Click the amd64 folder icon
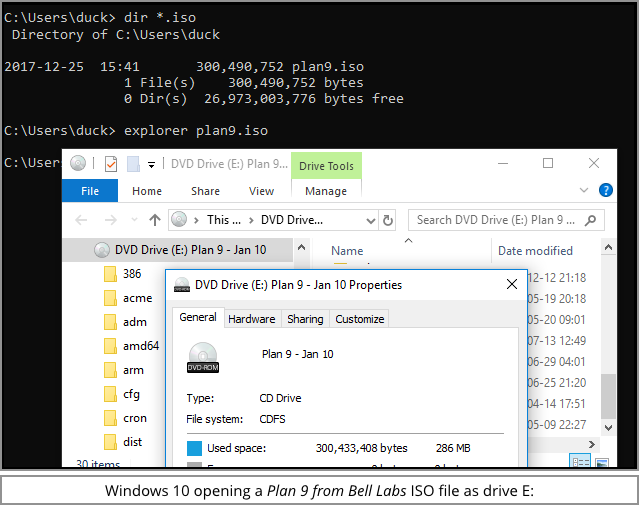This screenshot has height=505, width=639. (110, 346)
